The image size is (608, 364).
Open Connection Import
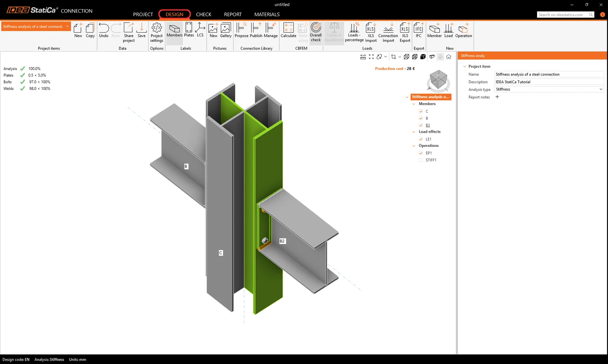click(x=388, y=32)
